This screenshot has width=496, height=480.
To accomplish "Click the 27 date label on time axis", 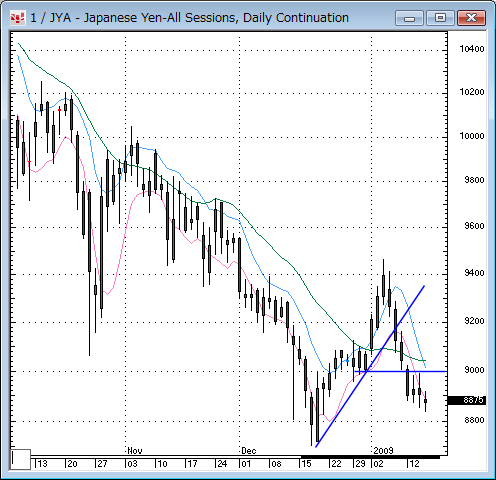I will pyautogui.click(x=102, y=464).
